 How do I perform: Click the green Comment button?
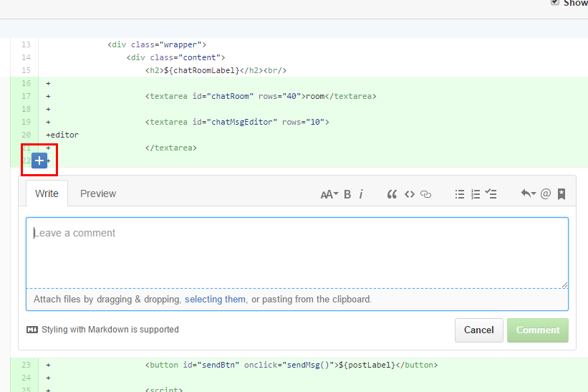[x=537, y=330]
